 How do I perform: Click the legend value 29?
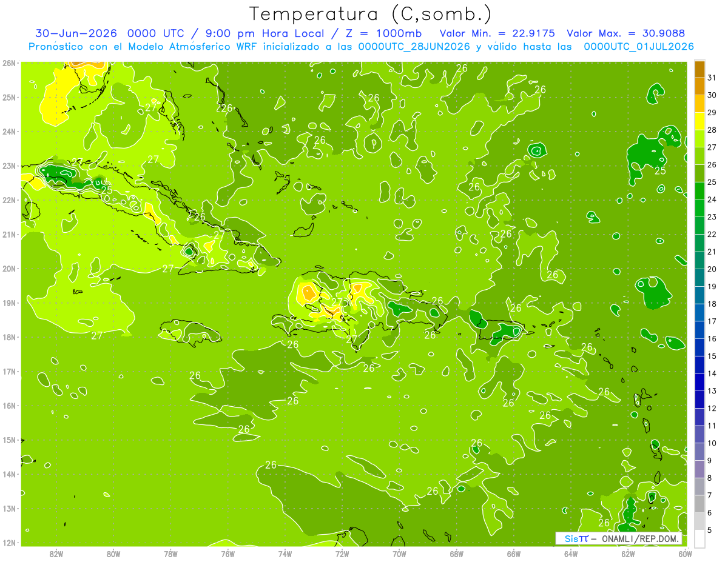pyautogui.click(x=712, y=113)
